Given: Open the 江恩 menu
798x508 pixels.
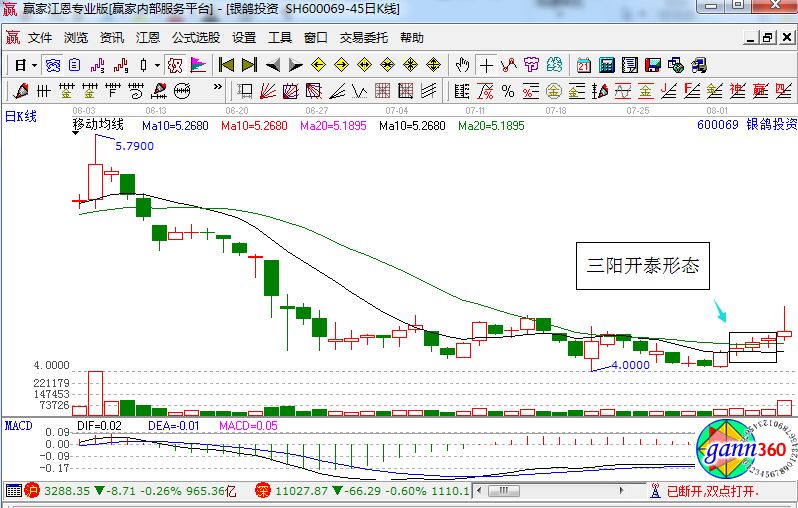Looking at the screenshot, I should click(148, 38).
